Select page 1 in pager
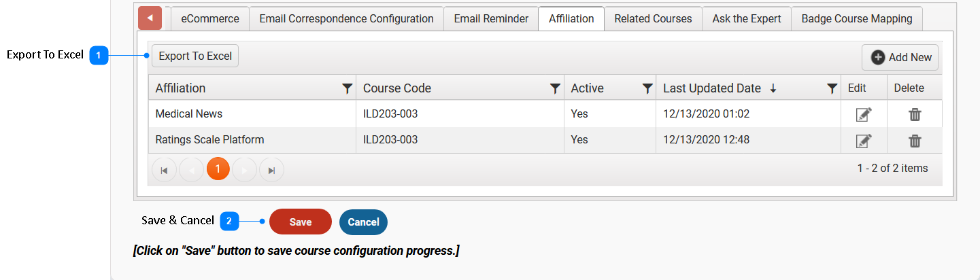Screen dimensions: 980x280 click(218, 169)
